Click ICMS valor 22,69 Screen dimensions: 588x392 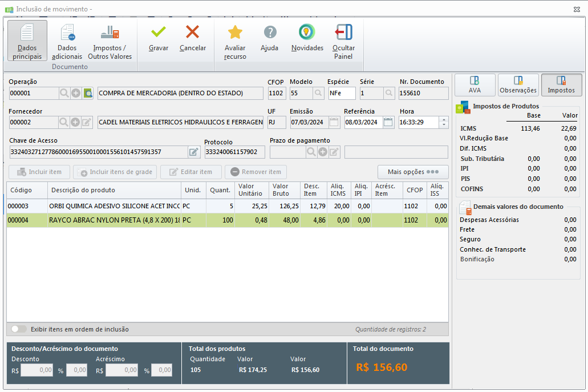tap(569, 128)
